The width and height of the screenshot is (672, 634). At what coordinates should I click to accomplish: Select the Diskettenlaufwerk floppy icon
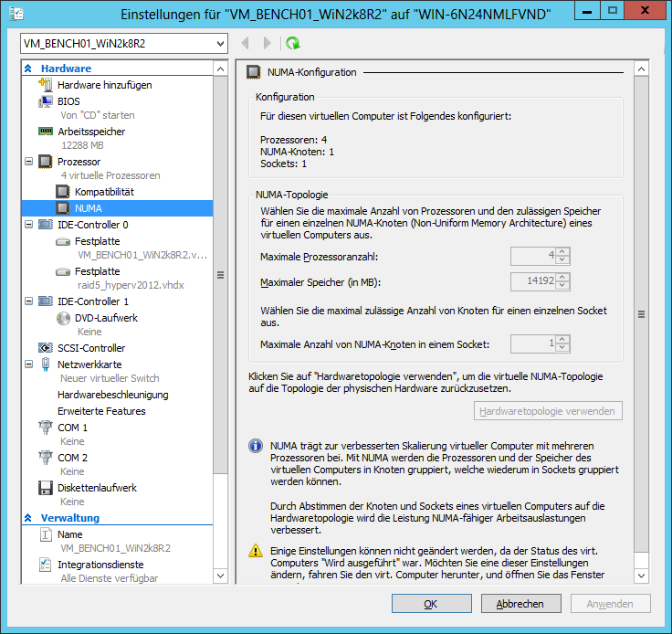[45, 488]
